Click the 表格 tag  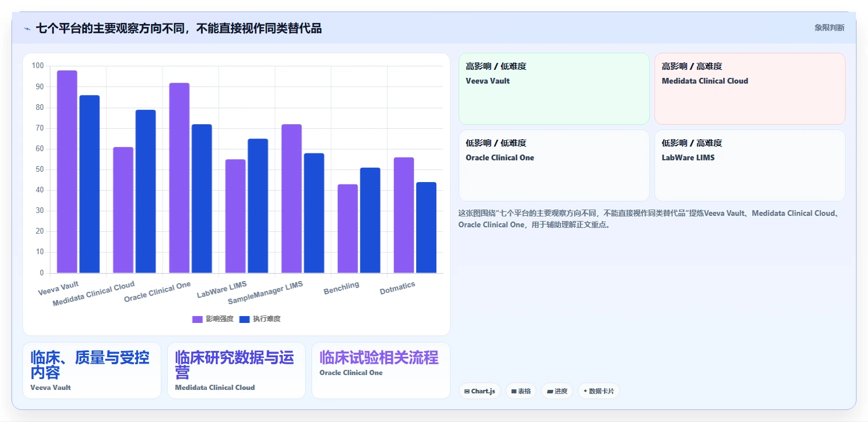pyautogui.click(x=521, y=391)
